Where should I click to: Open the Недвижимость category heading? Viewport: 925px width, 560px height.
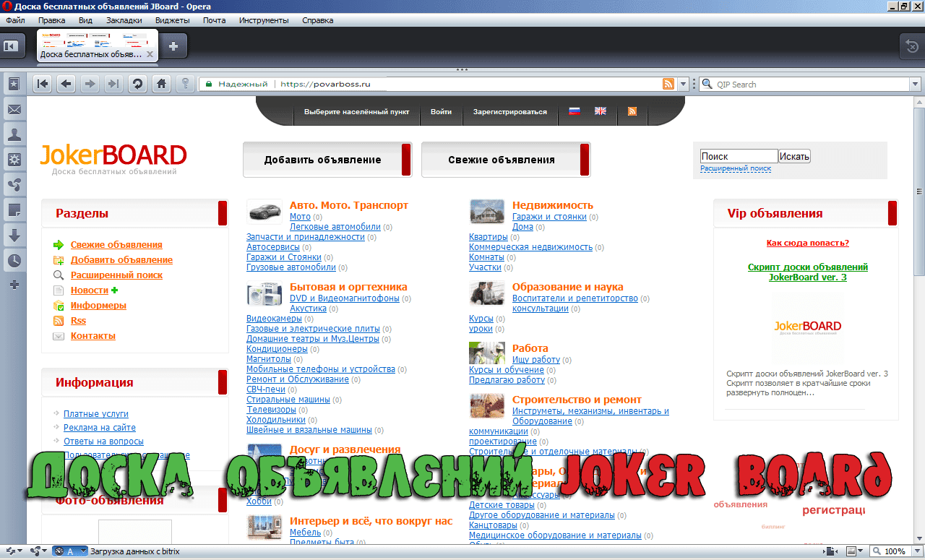553,205
